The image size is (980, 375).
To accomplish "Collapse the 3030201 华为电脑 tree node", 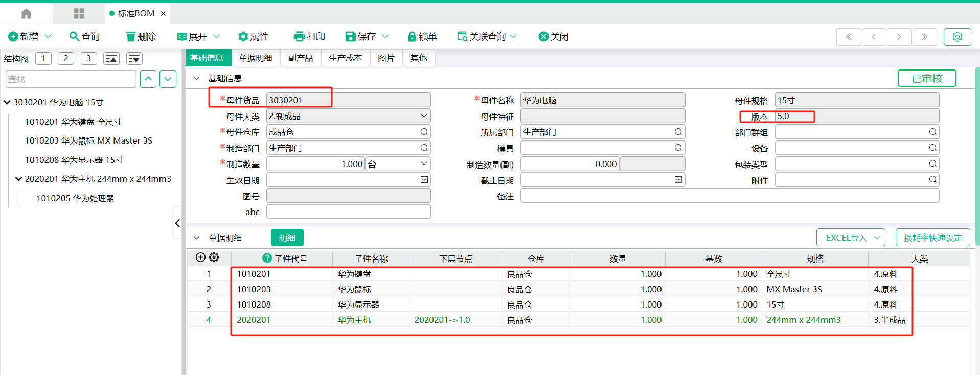I will click(x=7, y=102).
